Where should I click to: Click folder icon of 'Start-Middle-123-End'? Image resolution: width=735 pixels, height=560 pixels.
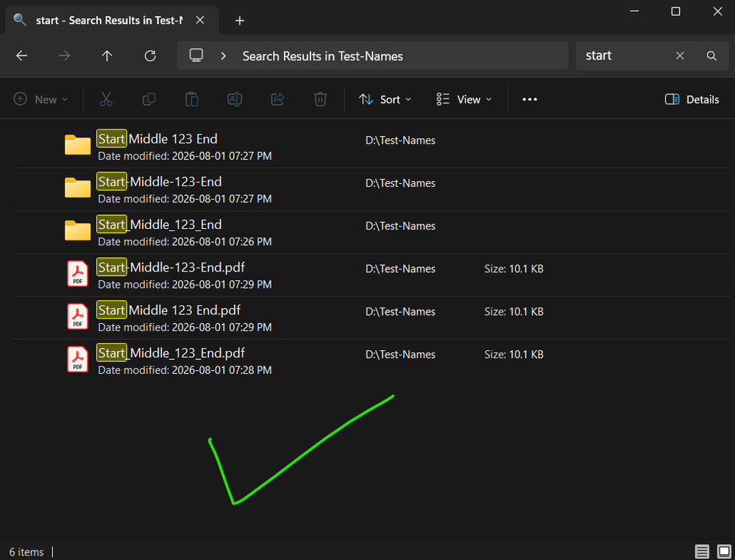pos(77,188)
